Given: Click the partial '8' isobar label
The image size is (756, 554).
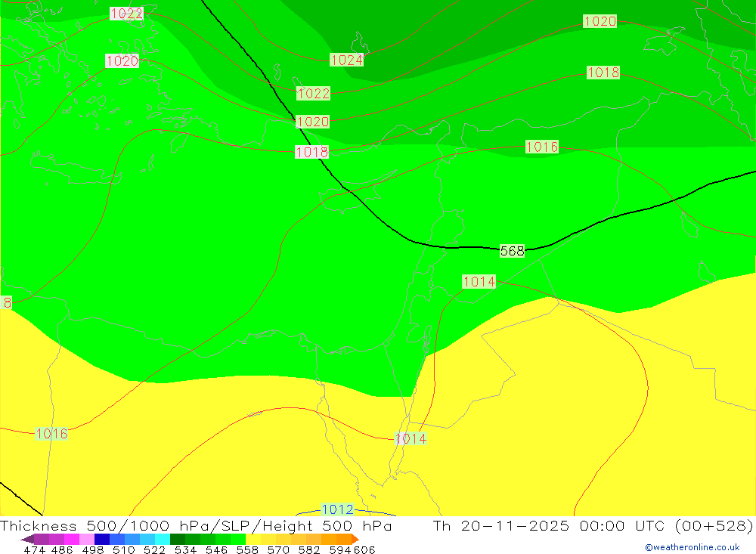Looking at the screenshot, I should 6,302.
